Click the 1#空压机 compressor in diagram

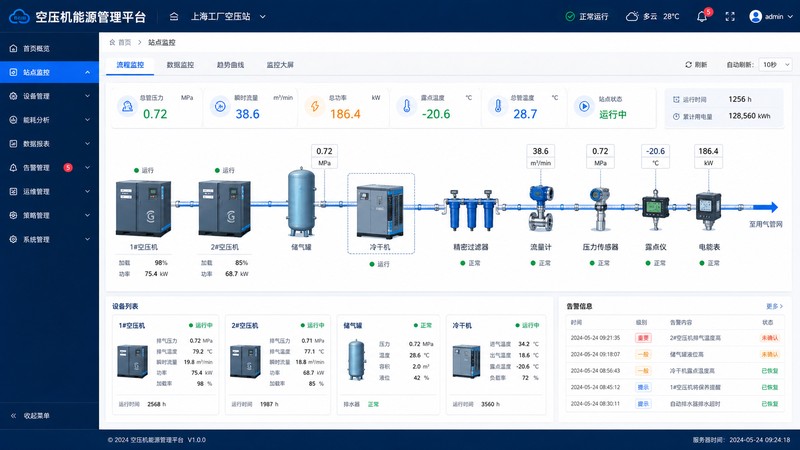(x=143, y=208)
